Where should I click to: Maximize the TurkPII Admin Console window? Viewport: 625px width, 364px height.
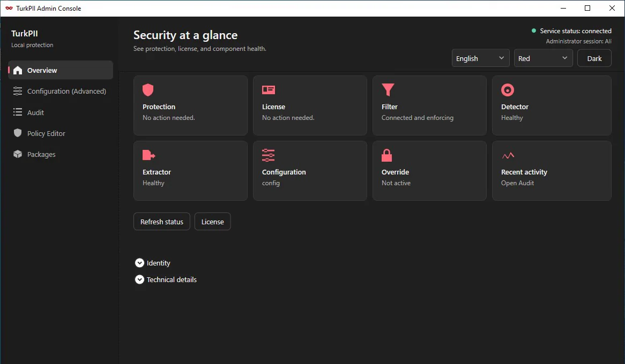point(587,8)
